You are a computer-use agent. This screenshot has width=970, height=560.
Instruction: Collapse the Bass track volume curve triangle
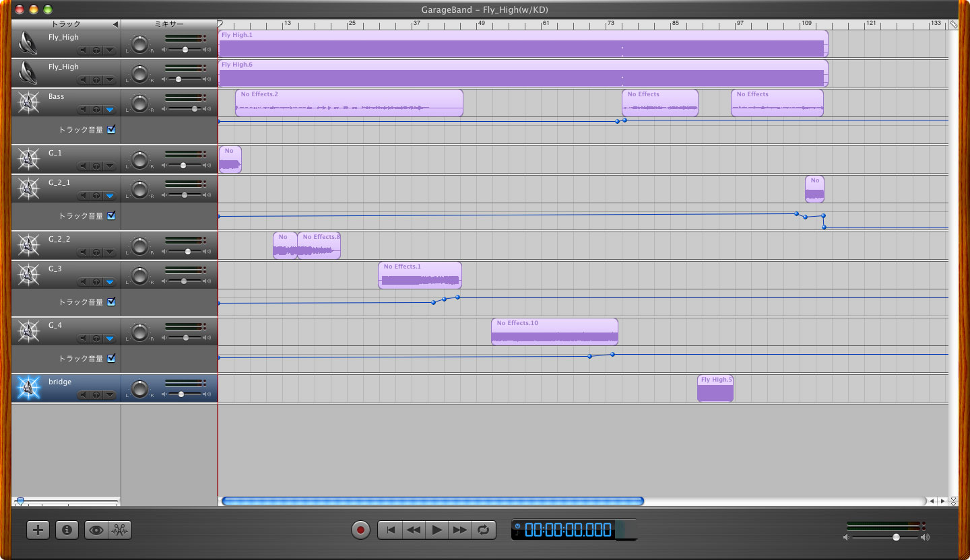pyautogui.click(x=109, y=109)
